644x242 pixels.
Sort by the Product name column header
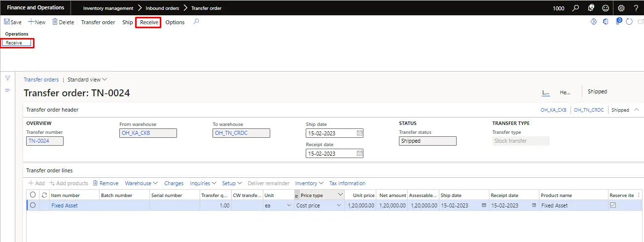pyautogui.click(x=573, y=195)
